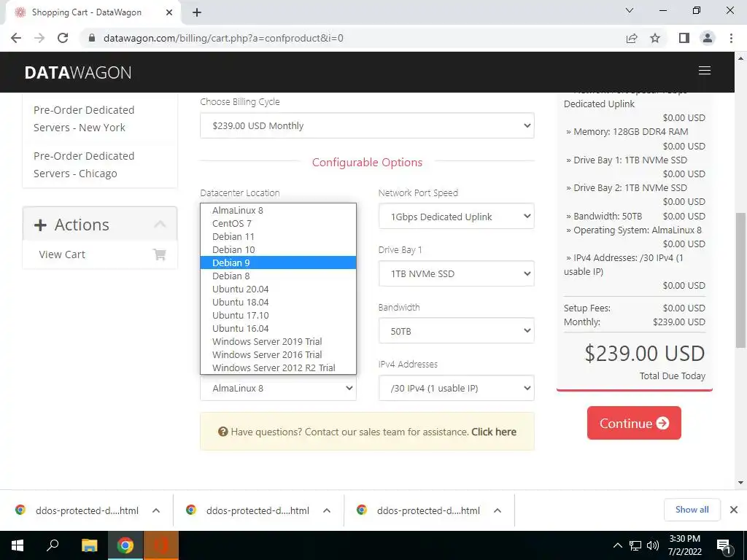Click the DATAWAGON logo
The height and width of the screenshot is (560, 747).
[x=78, y=72]
